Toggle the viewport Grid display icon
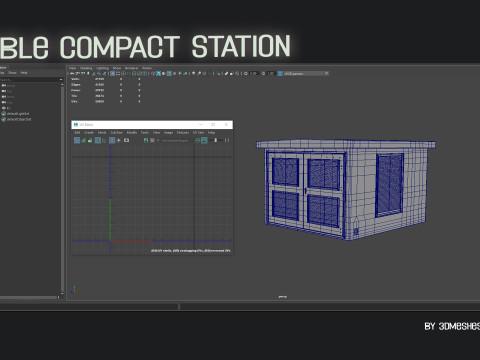This screenshot has width=480, height=360. 113,73
